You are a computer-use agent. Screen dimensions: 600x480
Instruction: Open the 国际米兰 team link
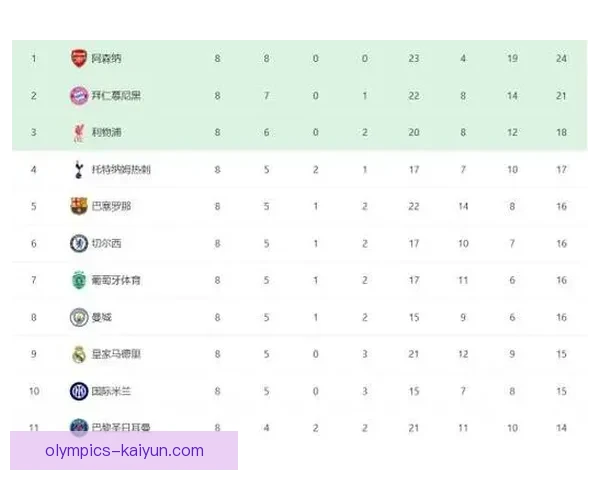tap(112, 391)
